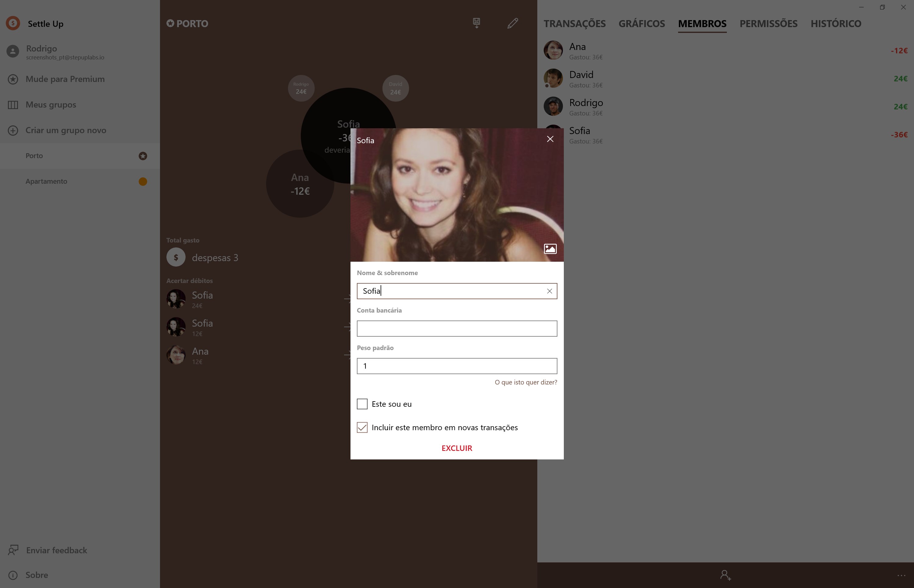Screen dimensions: 914x588
Task: Uncheck Incluir este membro em novas transações
Action: coord(362,427)
